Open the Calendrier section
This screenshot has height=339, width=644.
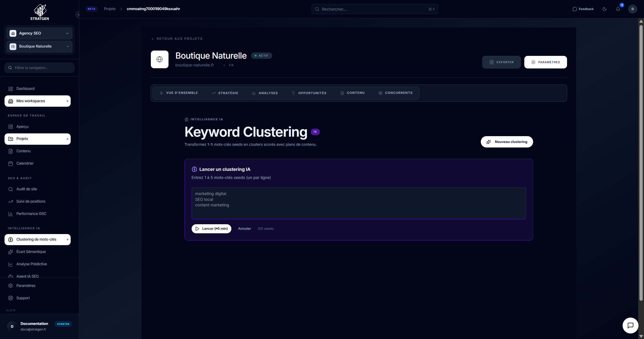(x=25, y=163)
